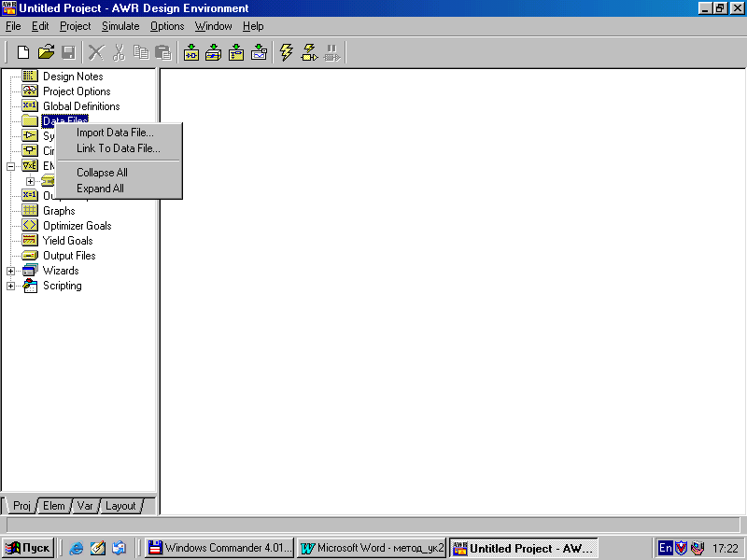The width and height of the screenshot is (747, 560).
Task: Select the Scripting tree label
Action: 62,286
